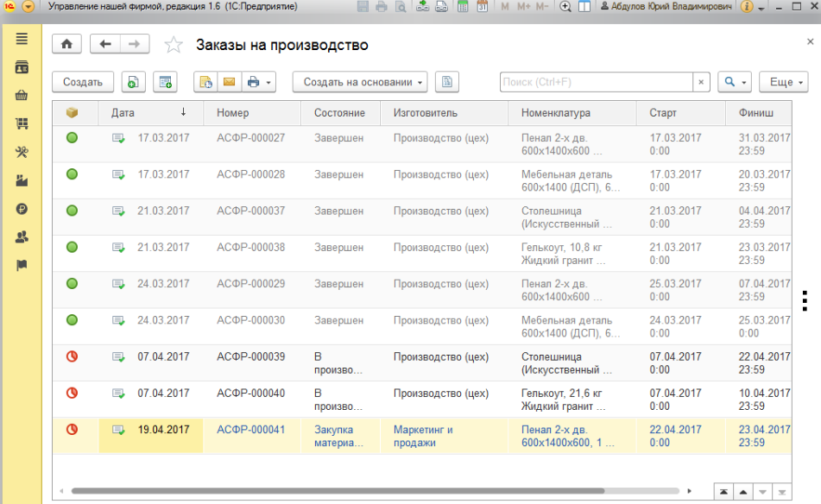This screenshot has height=504, width=821.
Task: Add order list to favorites with star
Action: (174, 45)
